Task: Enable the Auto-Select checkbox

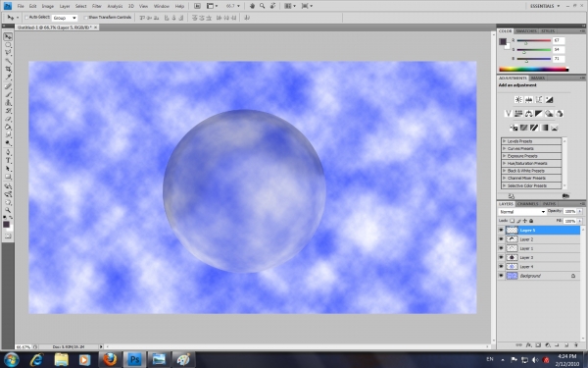Action: (x=26, y=18)
